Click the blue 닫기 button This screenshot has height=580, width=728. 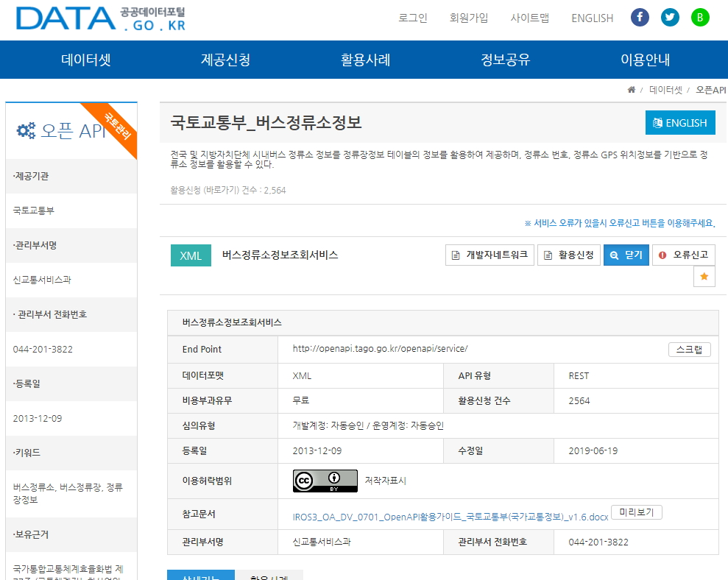tap(626, 255)
